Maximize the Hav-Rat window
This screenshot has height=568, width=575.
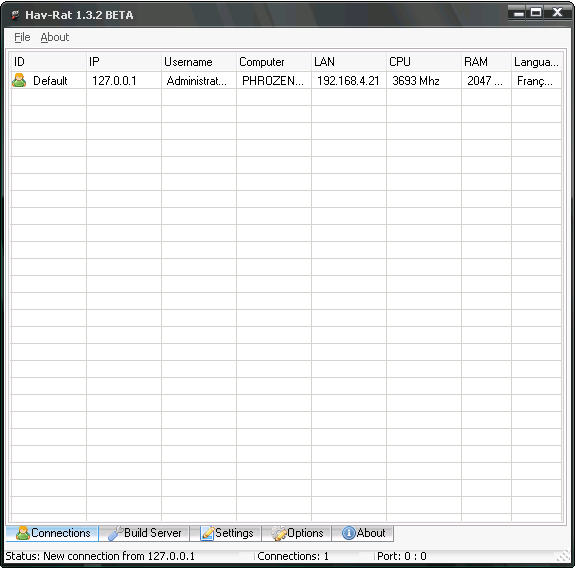[x=536, y=13]
